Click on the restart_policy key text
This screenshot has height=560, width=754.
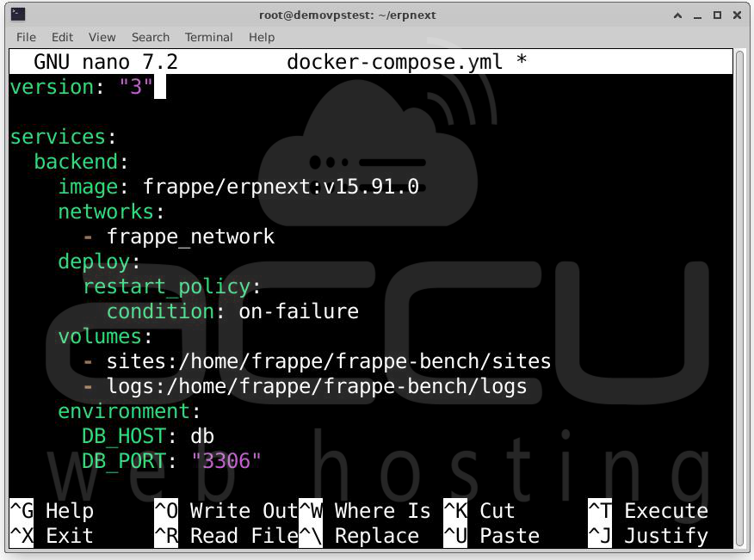coord(166,286)
